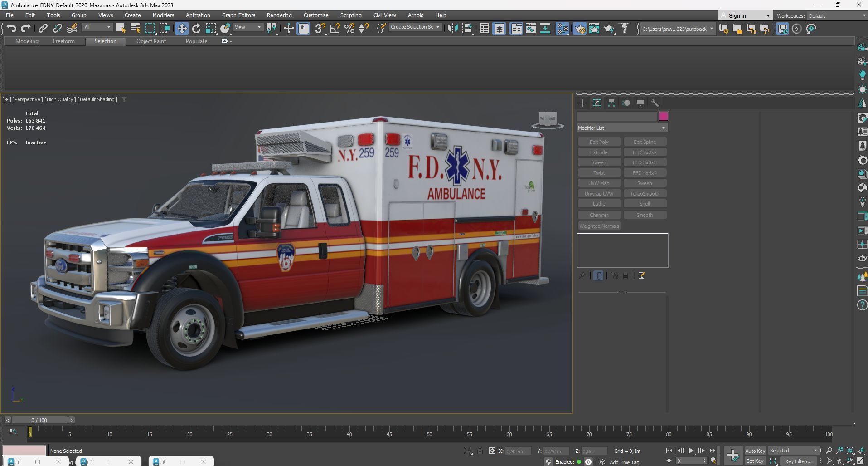Click the Align tool icon
The image size is (868, 466).
click(x=467, y=29)
